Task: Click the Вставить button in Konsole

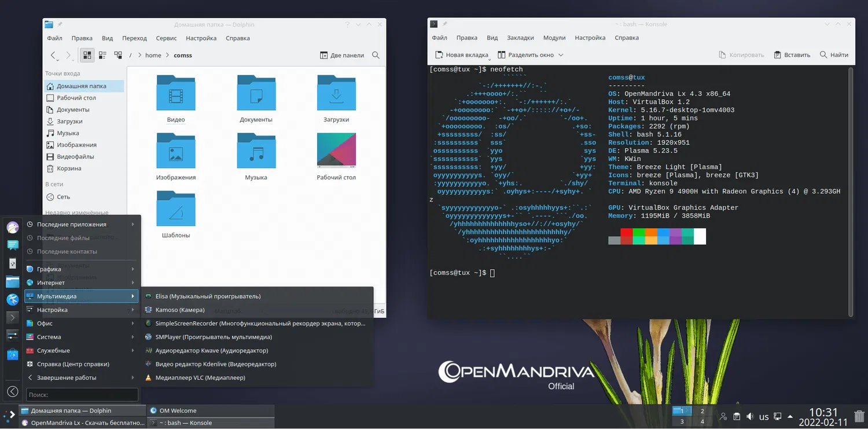Action: [x=791, y=55]
